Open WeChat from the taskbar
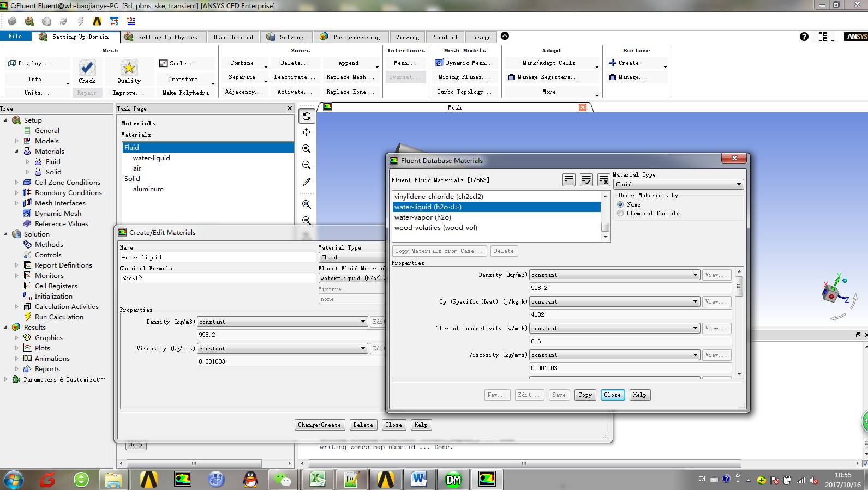The height and width of the screenshot is (490, 868). coord(284,480)
